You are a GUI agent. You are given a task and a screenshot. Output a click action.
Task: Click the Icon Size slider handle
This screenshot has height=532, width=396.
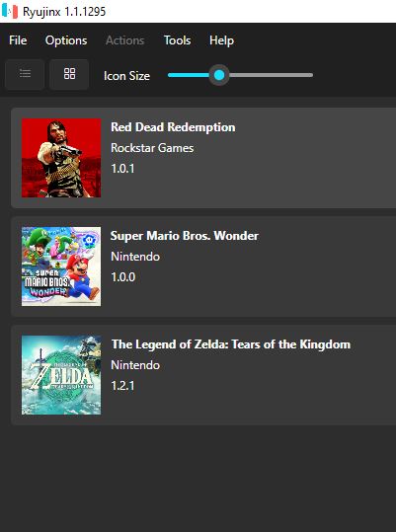click(219, 75)
